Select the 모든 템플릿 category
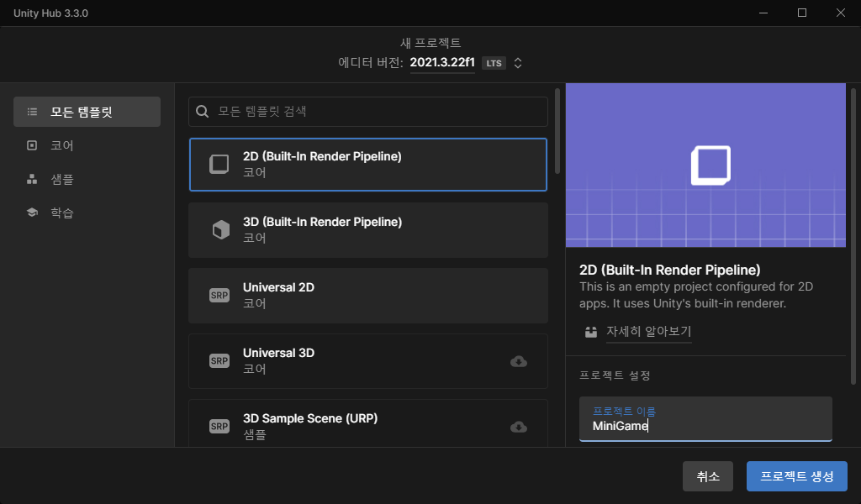This screenshot has width=861, height=504. coord(87,112)
